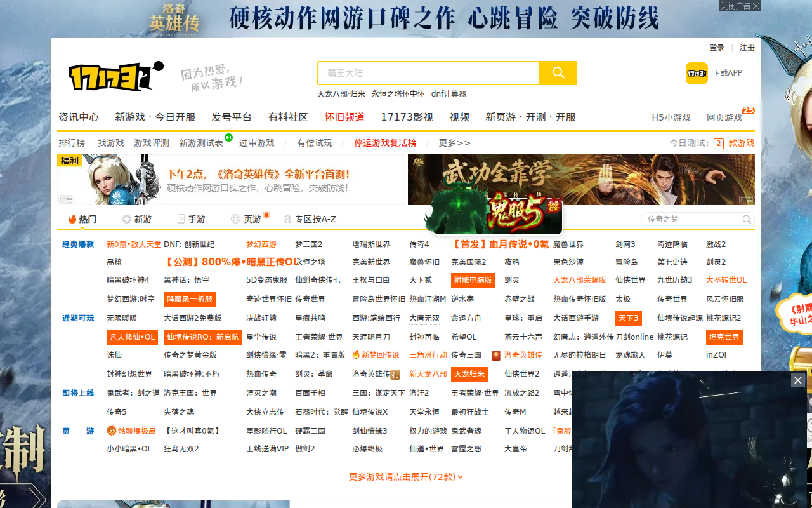Open 视频 in main navigation

[459, 117]
